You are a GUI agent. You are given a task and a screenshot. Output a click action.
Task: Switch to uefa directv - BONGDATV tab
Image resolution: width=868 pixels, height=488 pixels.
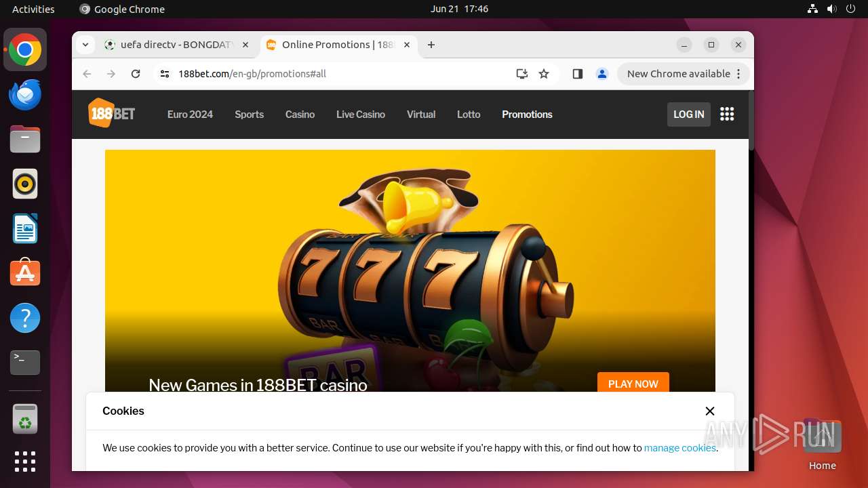pyautogui.click(x=176, y=45)
